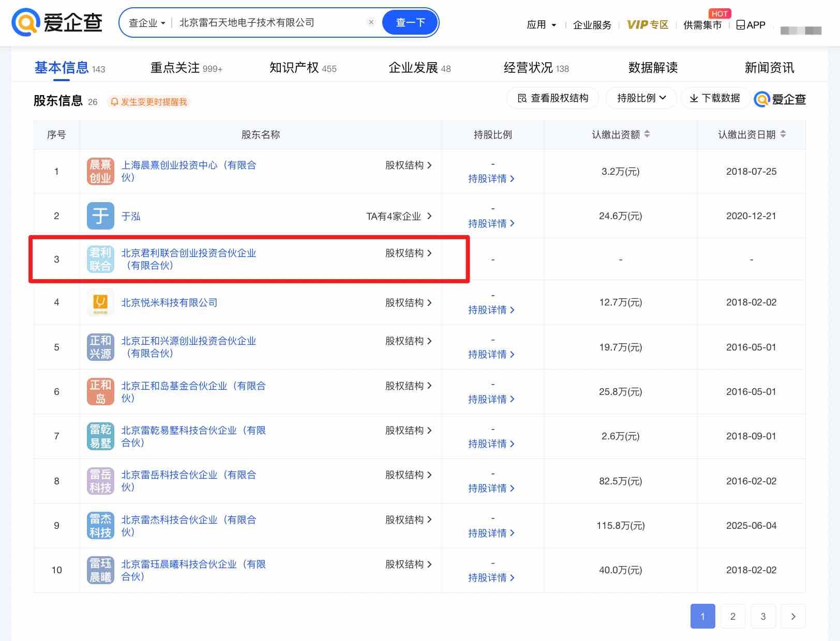The image size is (840, 641).
Task: Open 北京雷岳科技合伙企业 link
Action: click(189, 481)
